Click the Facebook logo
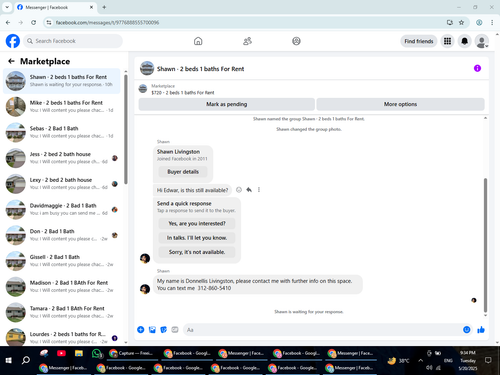This screenshot has height=375, width=500. [x=13, y=41]
